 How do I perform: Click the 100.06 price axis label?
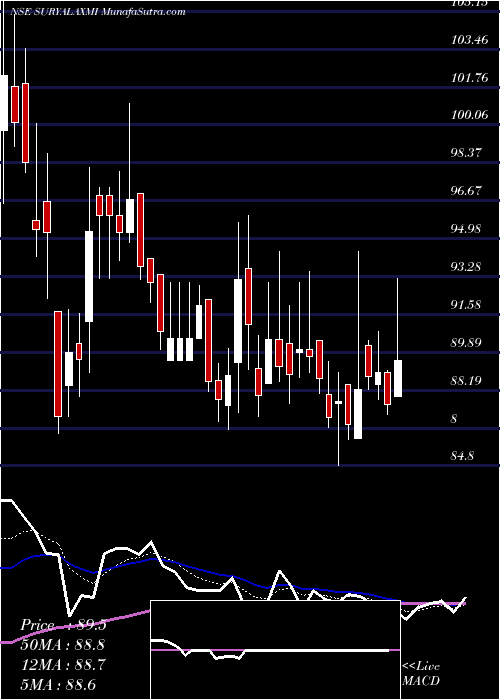click(x=469, y=116)
